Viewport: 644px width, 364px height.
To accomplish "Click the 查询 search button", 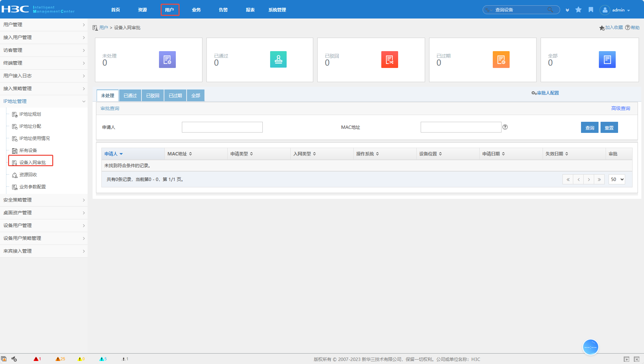I will tap(590, 128).
